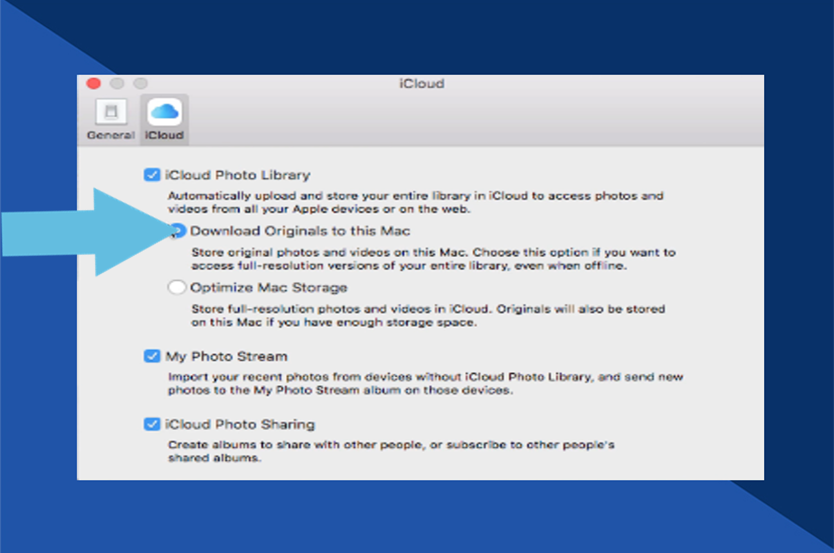Click the description starting "Store full-resolution photos"
Screen dimensions: 834x553
tap(428, 315)
